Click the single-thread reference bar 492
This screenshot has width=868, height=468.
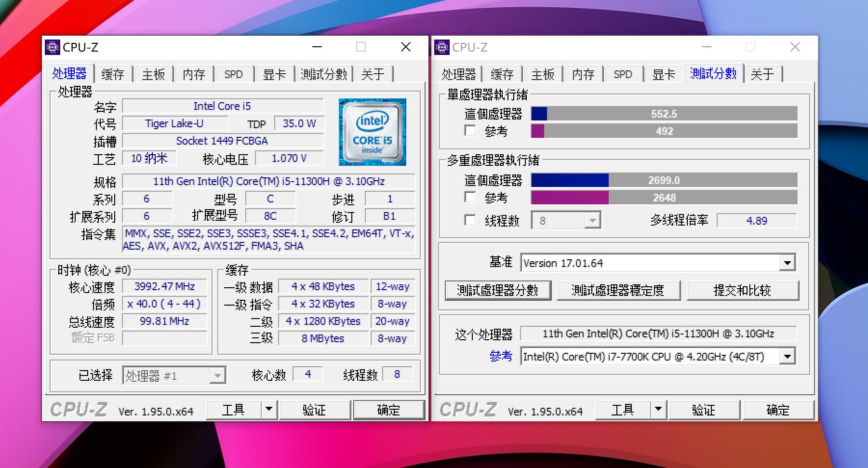click(x=664, y=131)
